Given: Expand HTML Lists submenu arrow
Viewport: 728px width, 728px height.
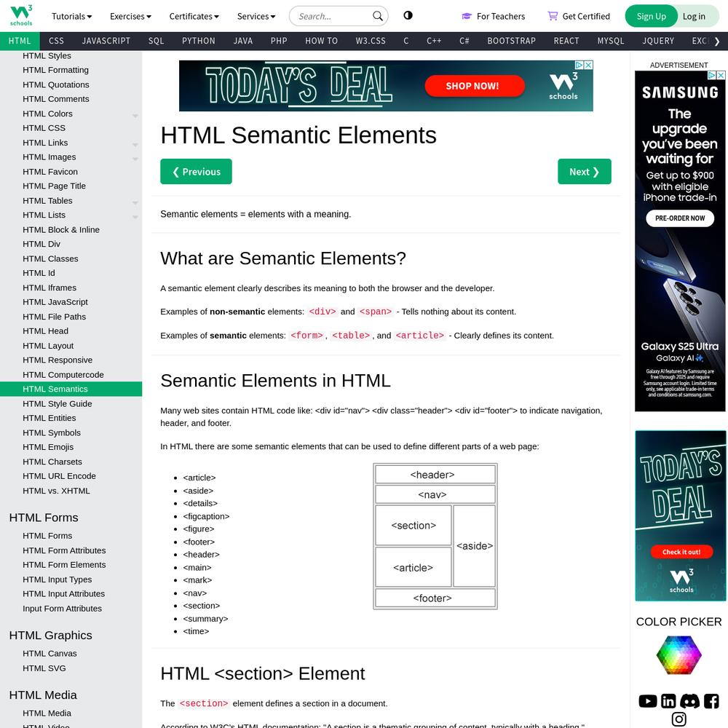Looking at the screenshot, I should [135, 217].
